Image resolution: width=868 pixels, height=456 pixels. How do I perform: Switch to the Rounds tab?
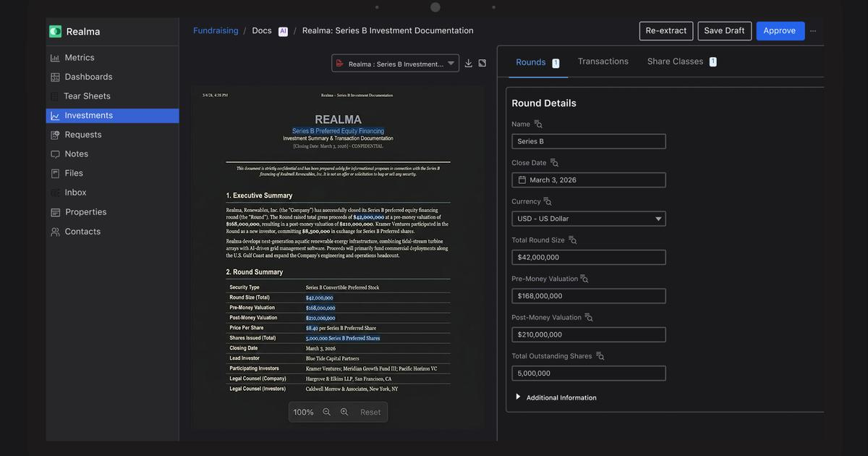click(537, 62)
